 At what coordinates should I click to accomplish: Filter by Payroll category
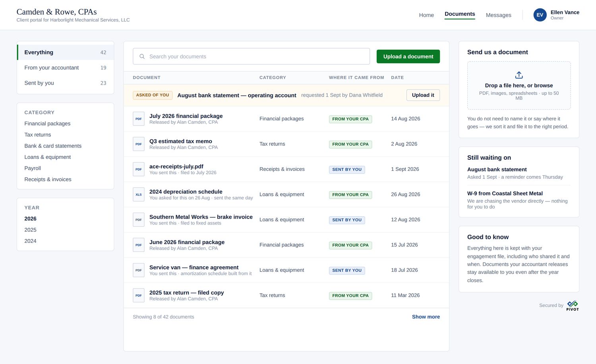(33, 168)
